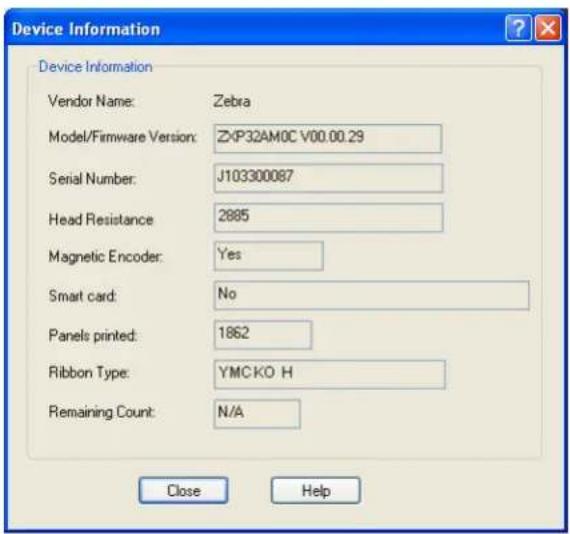
Task: Click the Help button
Action: (316, 490)
